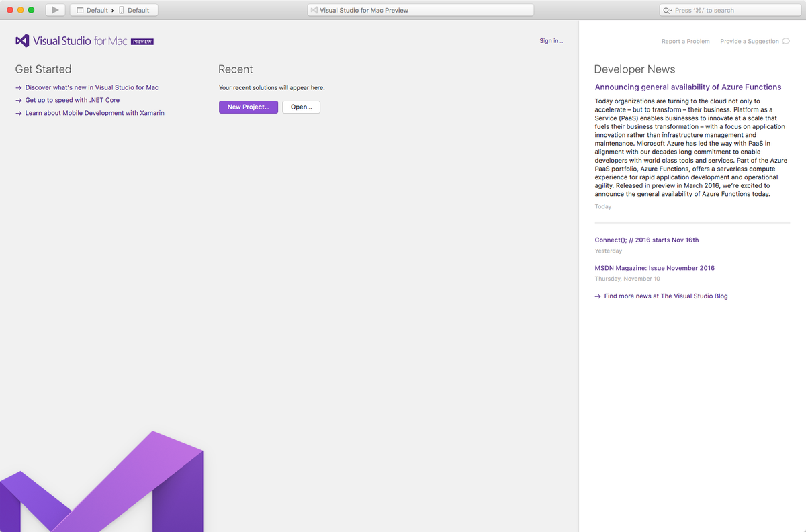Click the 'Today' date label

tap(603, 207)
